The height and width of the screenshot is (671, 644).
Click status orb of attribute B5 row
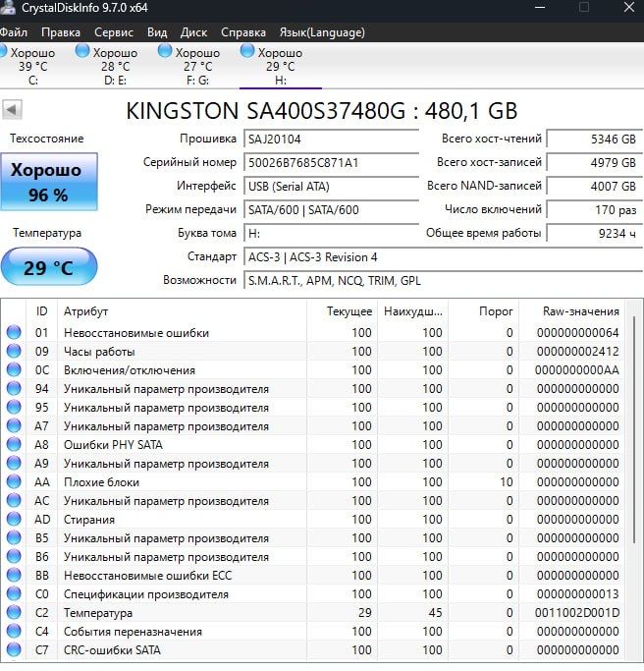pyautogui.click(x=14, y=538)
